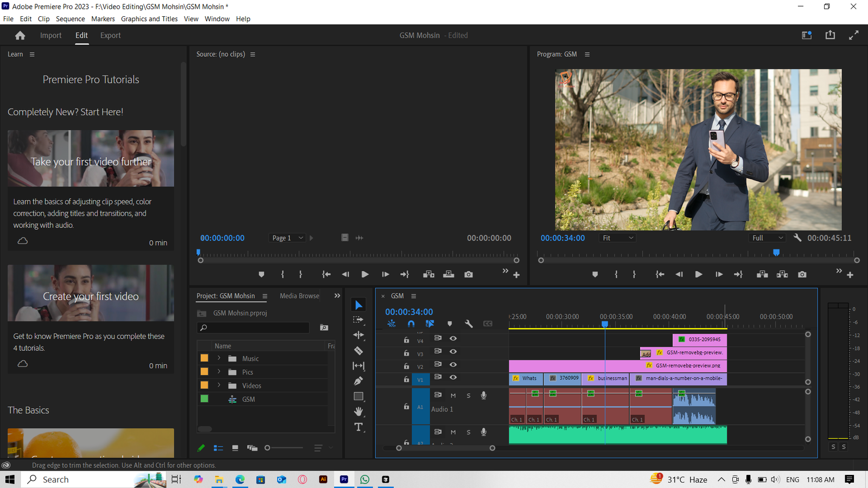The image size is (868, 488).
Task: Open Take your first video further tutorial
Action: pyautogui.click(x=91, y=158)
